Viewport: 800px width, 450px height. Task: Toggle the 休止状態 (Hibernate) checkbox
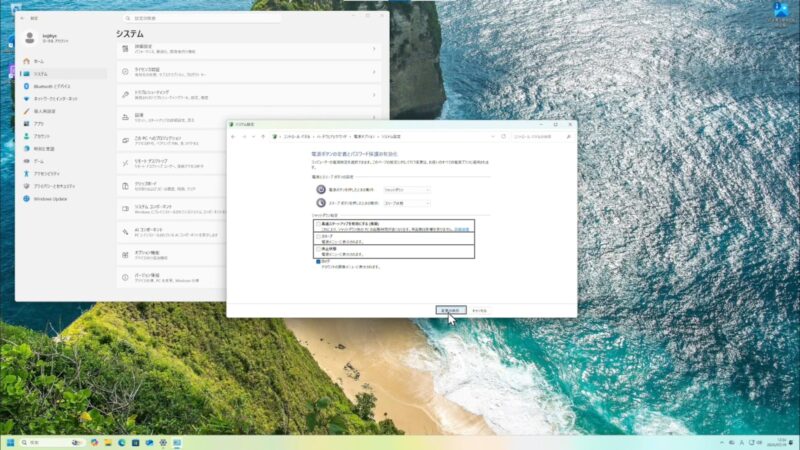pyautogui.click(x=318, y=249)
